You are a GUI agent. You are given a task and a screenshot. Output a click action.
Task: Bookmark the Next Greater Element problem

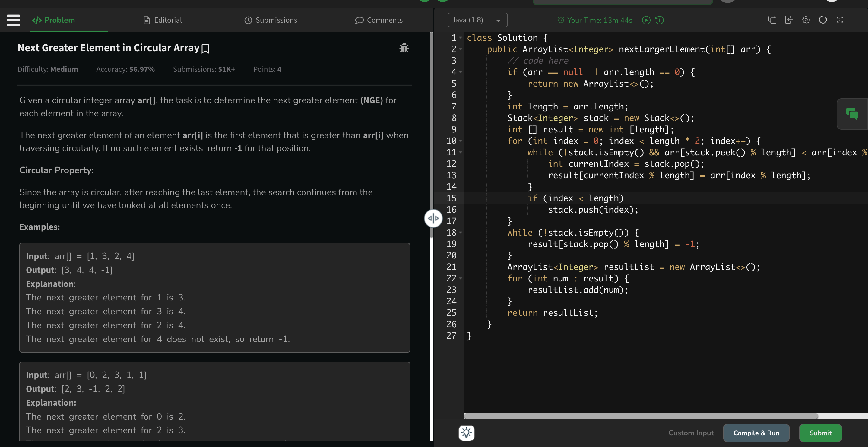(x=205, y=49)
